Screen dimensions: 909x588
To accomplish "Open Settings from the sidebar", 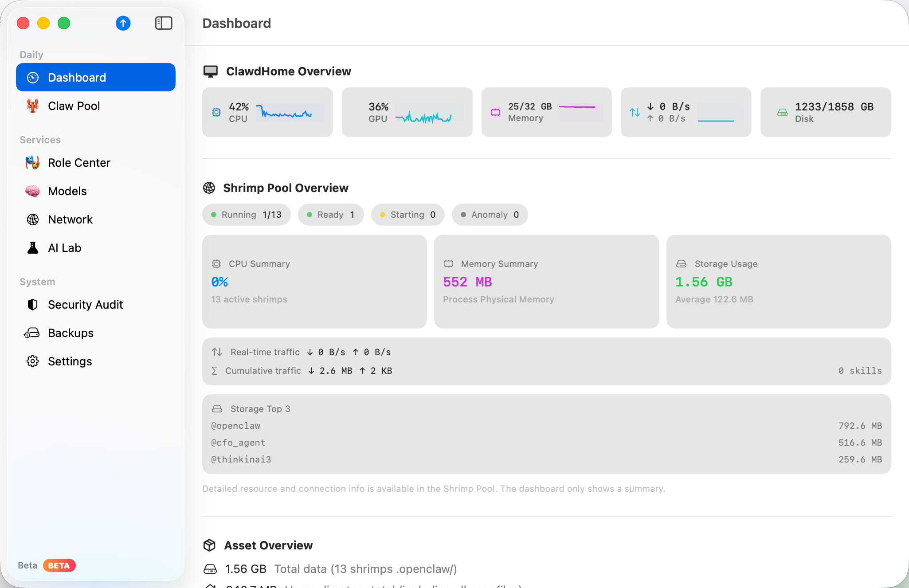I will click(x=70, y=361).
